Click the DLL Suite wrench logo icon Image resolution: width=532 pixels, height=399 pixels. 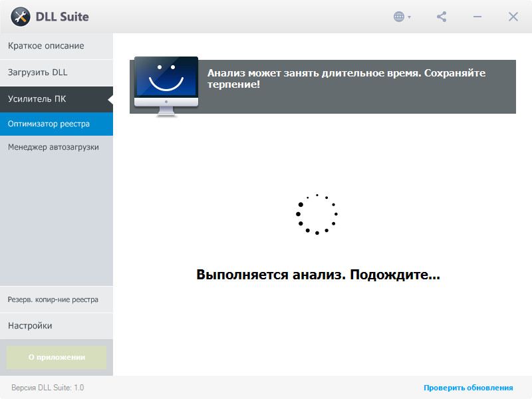pos(21,17)
